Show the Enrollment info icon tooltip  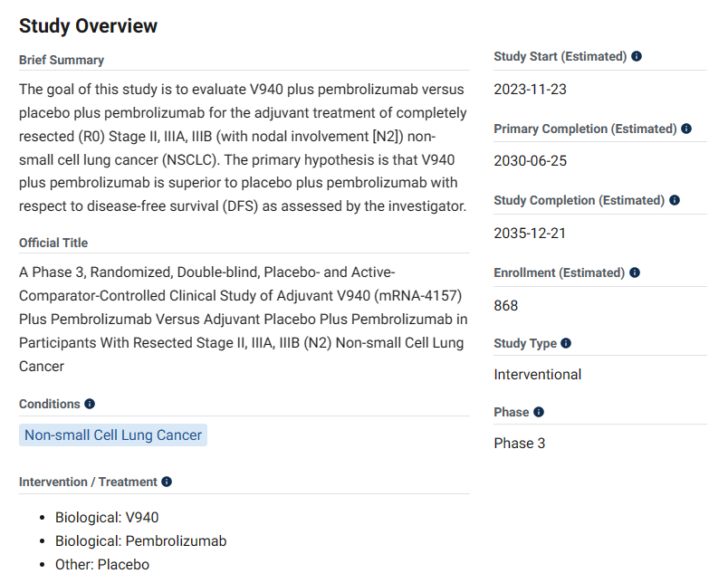635,272
